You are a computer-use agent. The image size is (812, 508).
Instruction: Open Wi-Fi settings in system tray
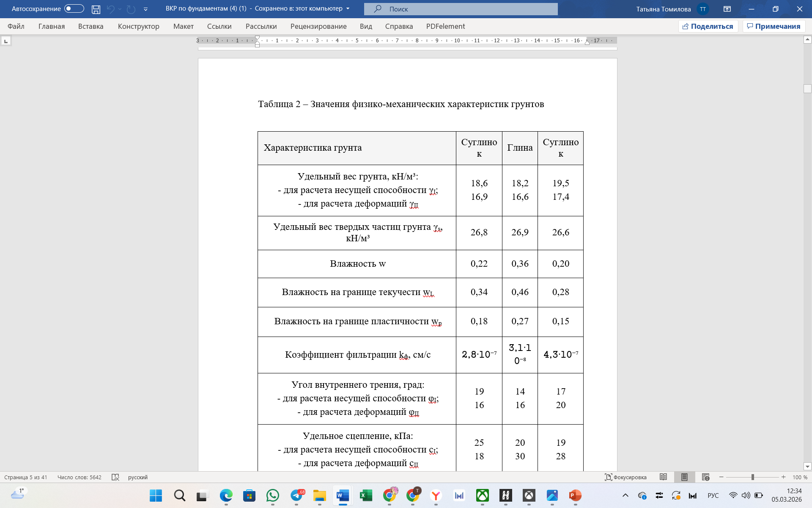[x=733, y=495]
